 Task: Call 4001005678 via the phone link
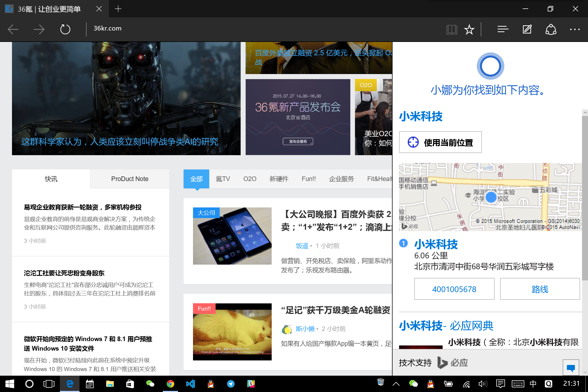point(454,289)
